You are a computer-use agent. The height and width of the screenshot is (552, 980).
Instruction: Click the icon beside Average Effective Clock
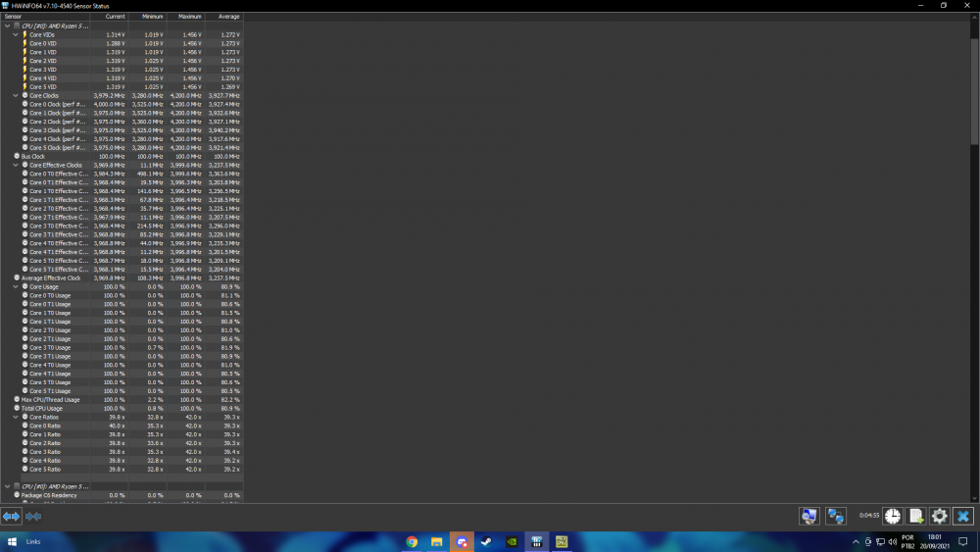click(17, 278)
